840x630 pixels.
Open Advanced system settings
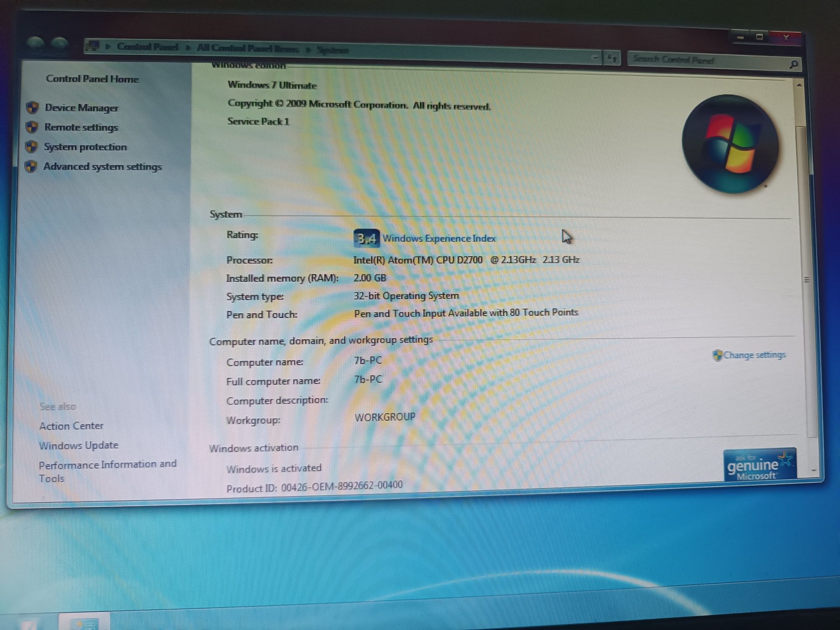point(102,167)
